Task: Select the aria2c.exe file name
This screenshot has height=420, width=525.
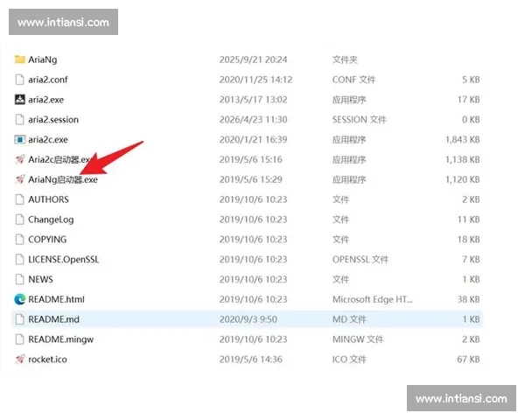Action: click(48, 140)
